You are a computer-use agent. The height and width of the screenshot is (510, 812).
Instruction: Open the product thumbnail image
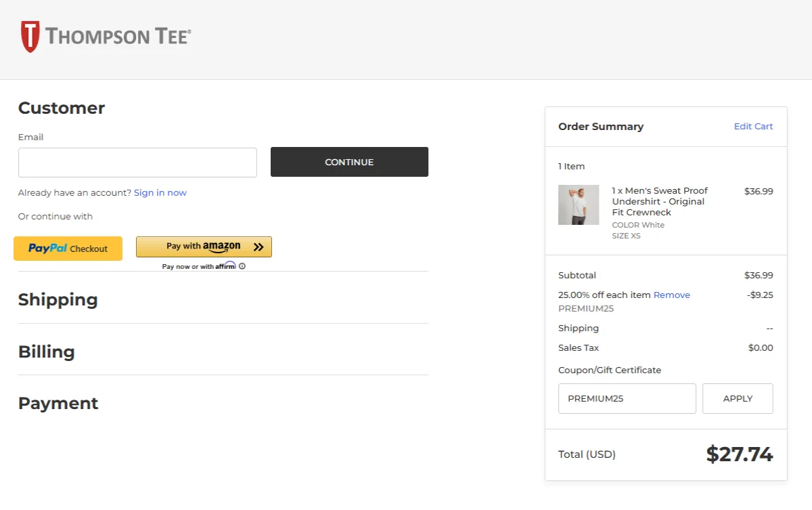579,205
